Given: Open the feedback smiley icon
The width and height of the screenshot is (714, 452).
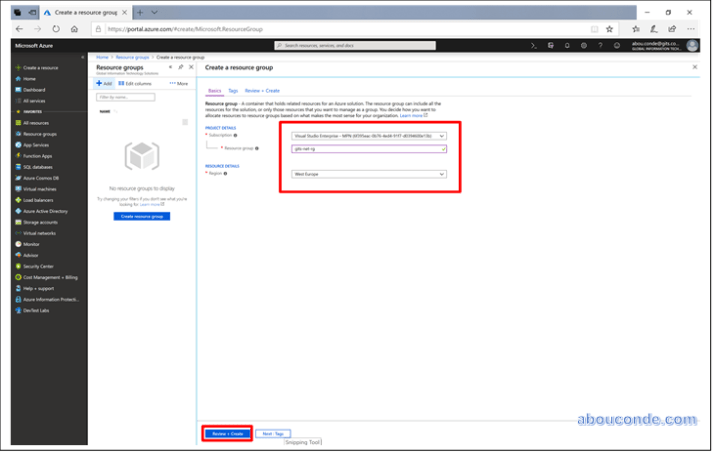Looking at the screenshot, I should pos(616,45).
